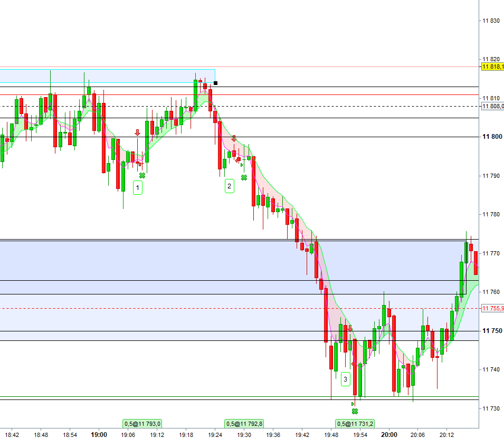The width and height of the screenshot is (504, 438).
Task: Open the trade label 0,5@11 792,8
Action: 244,424
